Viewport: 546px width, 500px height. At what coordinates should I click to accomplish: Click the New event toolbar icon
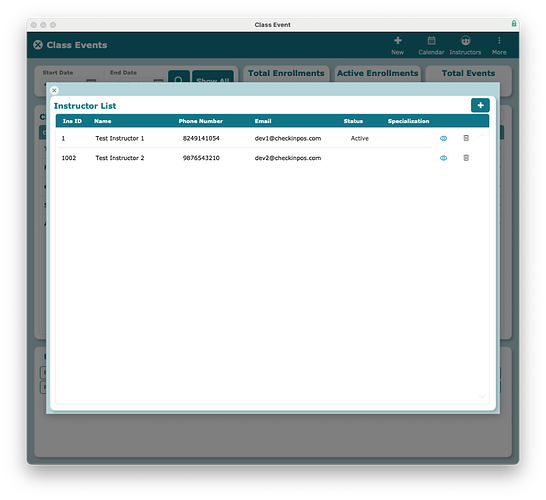click(398, 46)
